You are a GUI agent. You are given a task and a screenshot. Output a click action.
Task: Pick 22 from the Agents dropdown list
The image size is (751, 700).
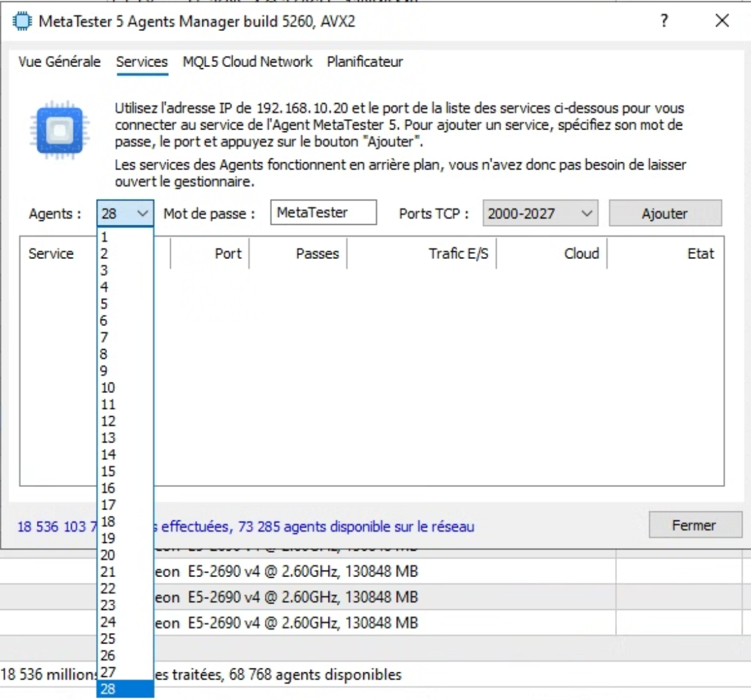[125, 588]
